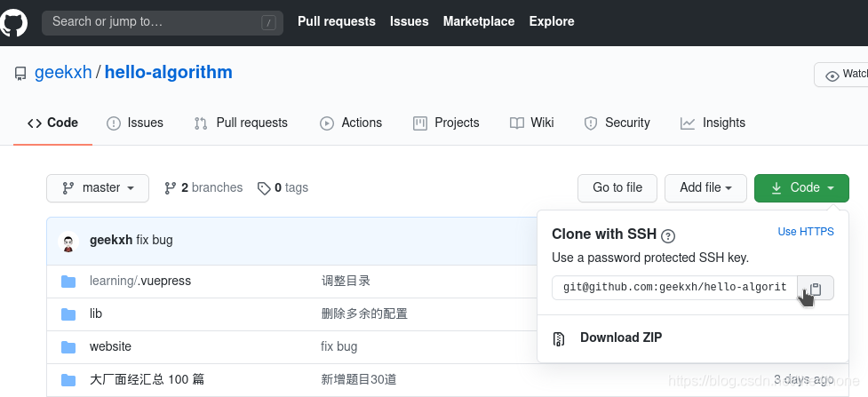The width and height of the screenshot is (868, 397).
Task: Open the fix bug commit message in website row
Action: point(338,346)
